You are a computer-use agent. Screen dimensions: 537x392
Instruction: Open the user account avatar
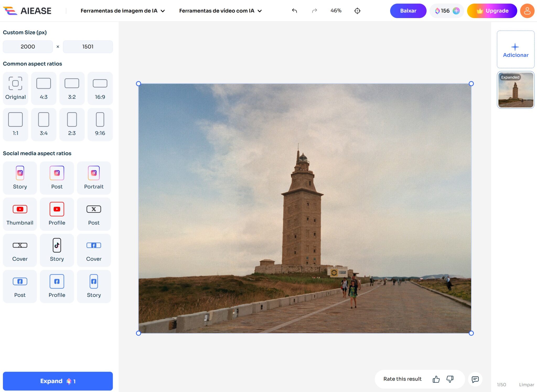click(x=527, y=11)
